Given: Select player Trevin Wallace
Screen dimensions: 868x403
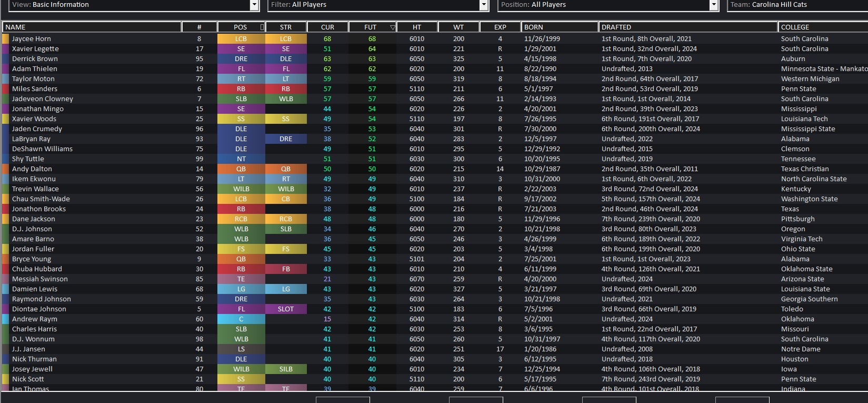Looking at the screenshot, I should click(35, 189).
